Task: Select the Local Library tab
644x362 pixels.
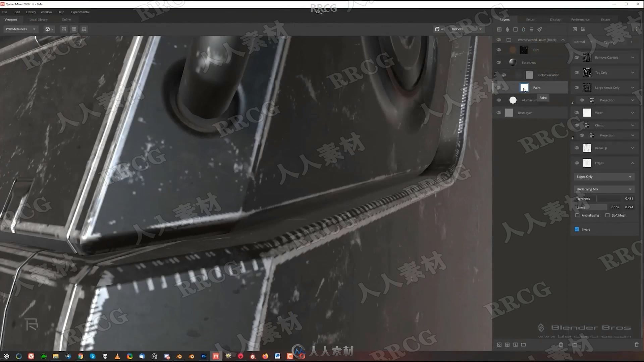Action: pos(39,19)
